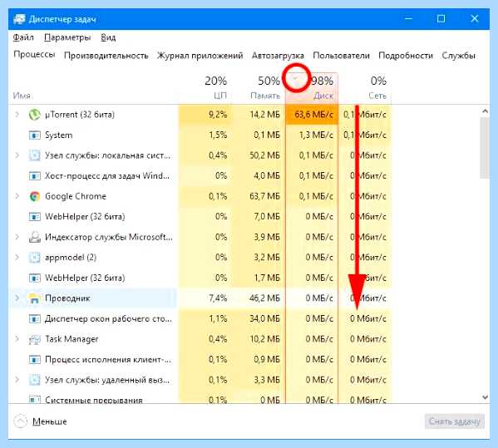Image resolution: width=498 pixels, height=448 pixels.
Task: Click the 1,3 МБ/с disk value
Action: (x=316, y=135)
